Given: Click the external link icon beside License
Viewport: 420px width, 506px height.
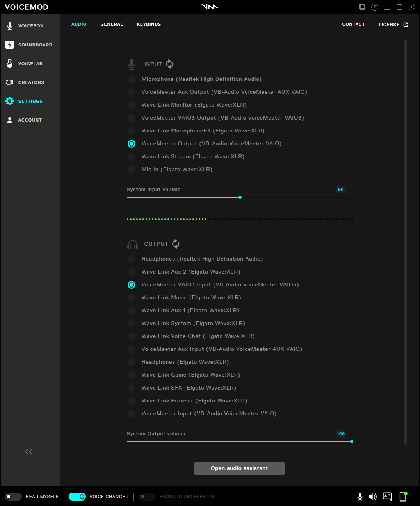Looking at the screenshot, I should click(406, 25).
